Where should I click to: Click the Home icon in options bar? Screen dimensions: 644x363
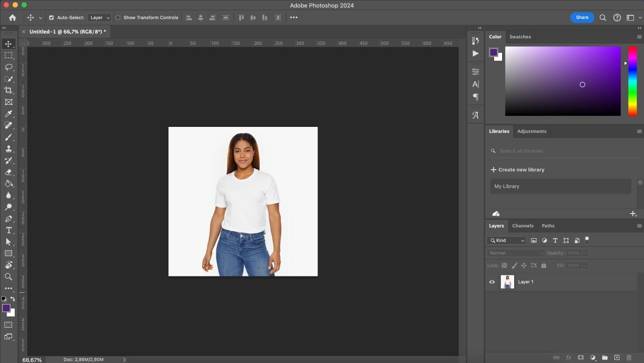(x=13, y=18)
